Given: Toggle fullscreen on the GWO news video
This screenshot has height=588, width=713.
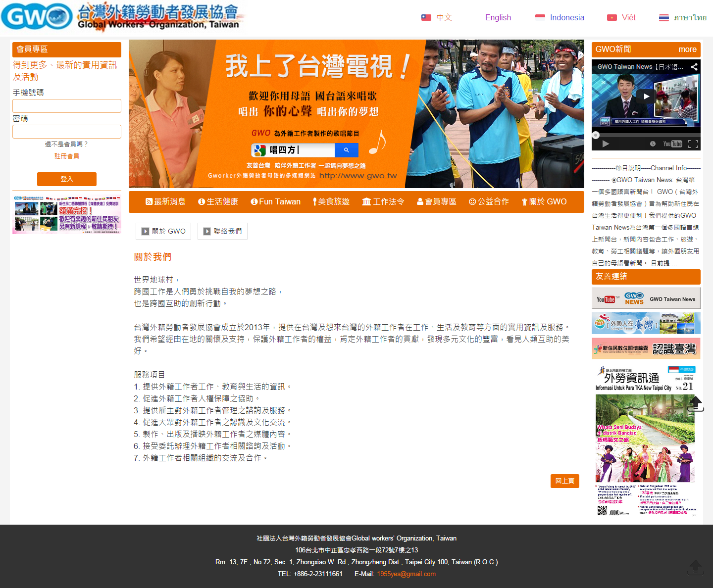Looking at the screenshot, I should click(693, 144).
